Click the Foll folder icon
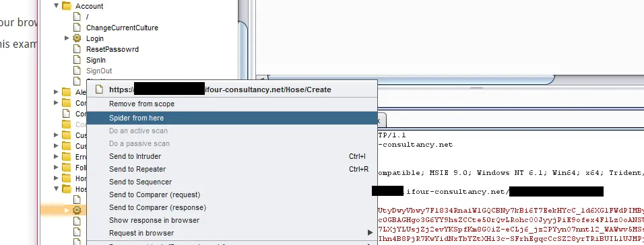This screenshot has height=245, width=644. [67, 168]
